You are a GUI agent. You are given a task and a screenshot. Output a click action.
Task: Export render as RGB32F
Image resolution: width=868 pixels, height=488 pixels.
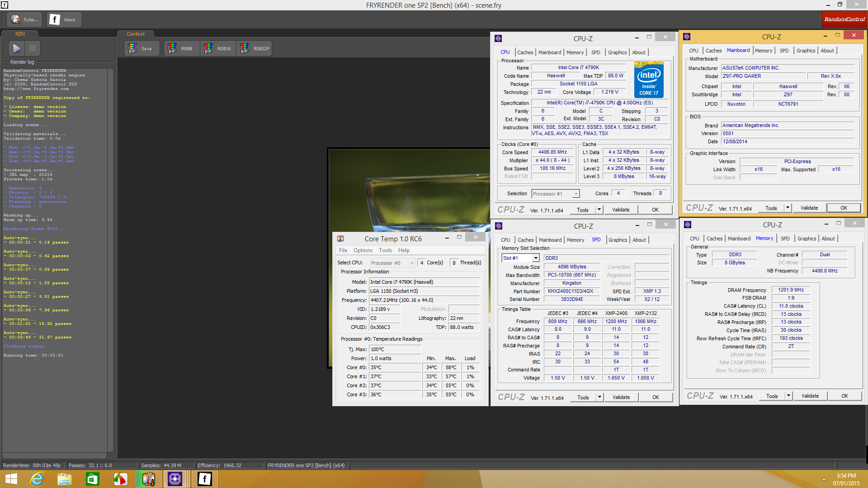255,48
